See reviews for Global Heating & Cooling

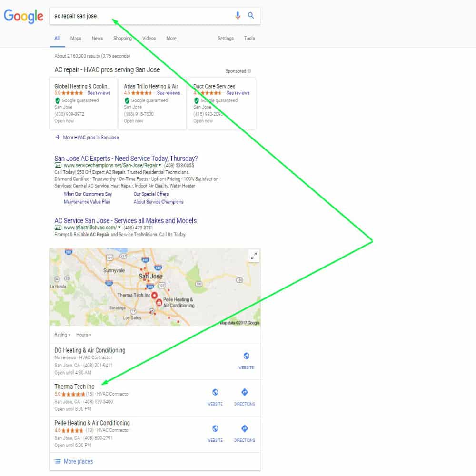click(99, 93)
